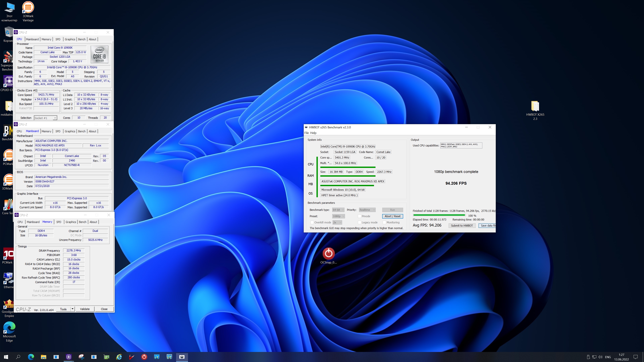644x362 pixels.
Task: Open Snipping Tool from the taskbar
Action: pyautogui.click(x=81, y=357)
